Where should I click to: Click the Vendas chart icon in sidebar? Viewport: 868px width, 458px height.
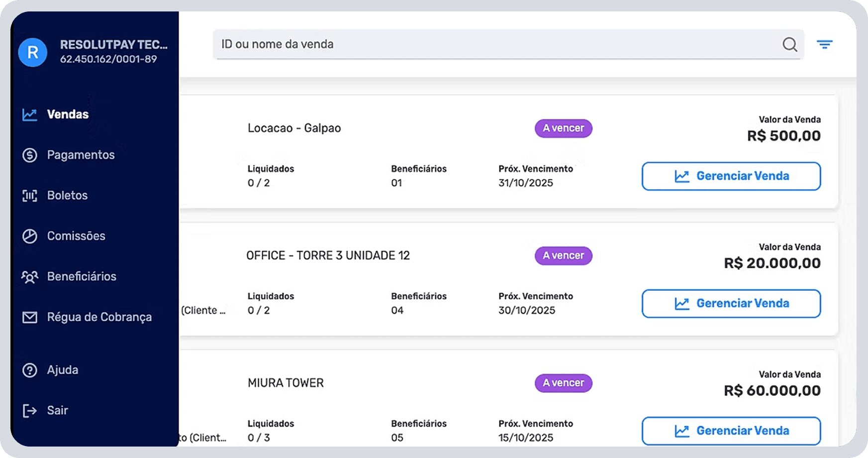30,114
